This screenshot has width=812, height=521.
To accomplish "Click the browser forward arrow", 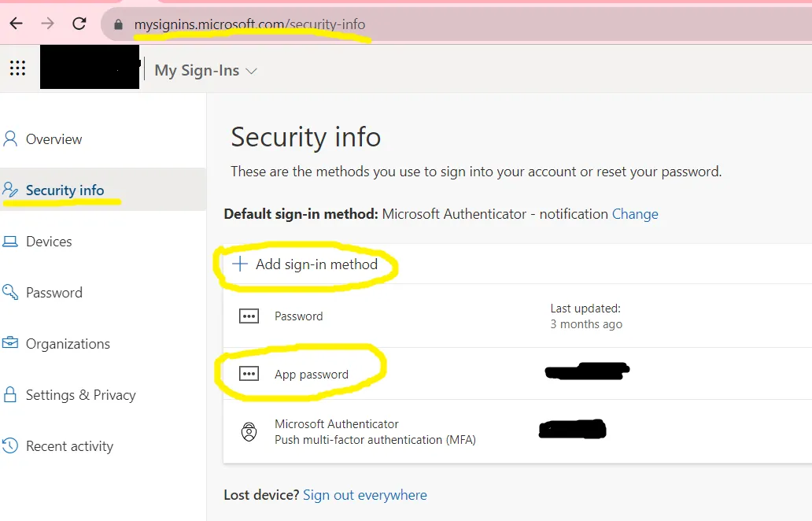I will click(47, 24).
